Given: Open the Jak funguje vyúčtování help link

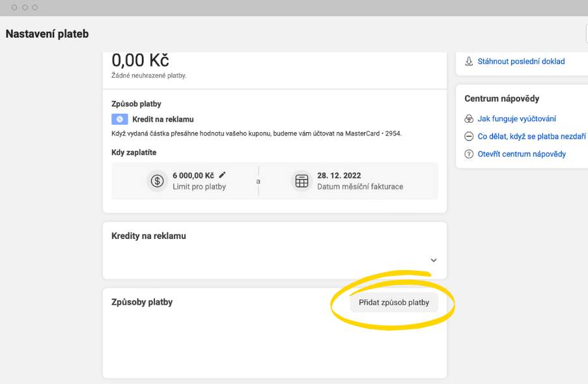Looking at the screenshot, I should tap(516, 119).
